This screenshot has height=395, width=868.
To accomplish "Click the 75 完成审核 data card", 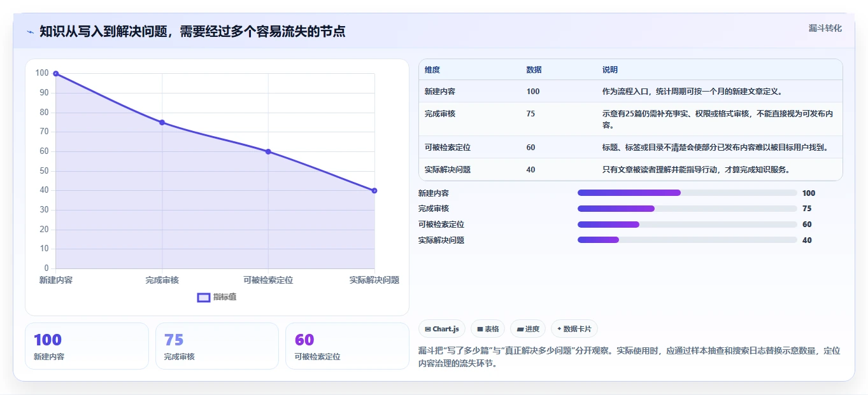I will point(217,346).
